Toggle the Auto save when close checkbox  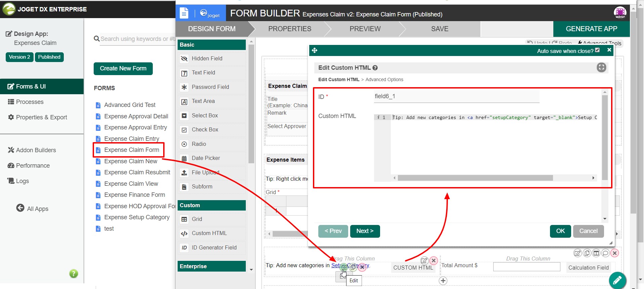point(597,50)
